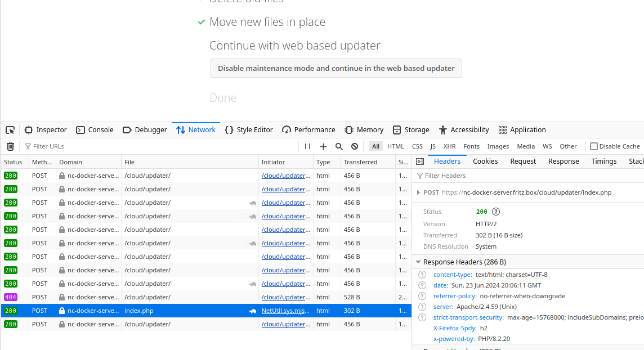Click help icon for referrer-policy header
The height and width of the screenshot is (350, 644).
point(422,296)
